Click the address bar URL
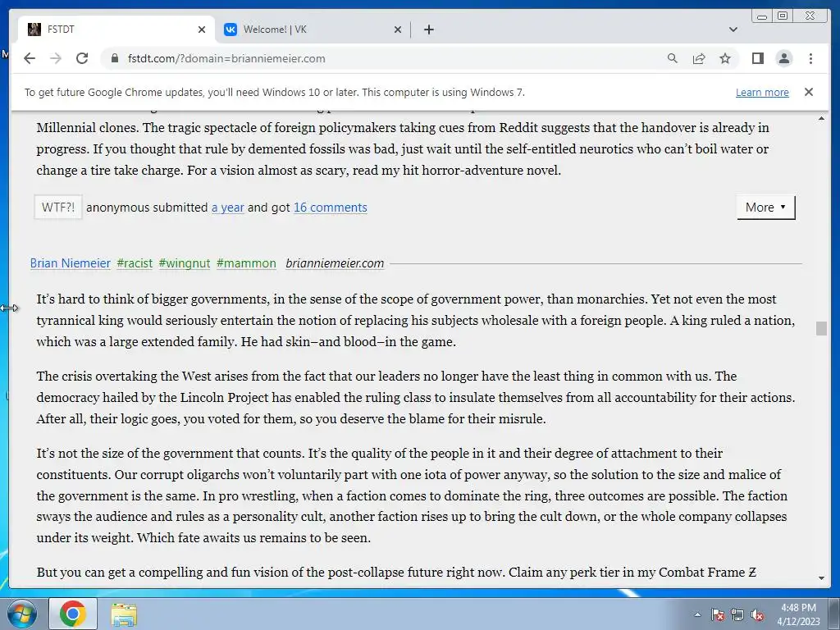Screen dimensions: 840x630 pos(226,58)
